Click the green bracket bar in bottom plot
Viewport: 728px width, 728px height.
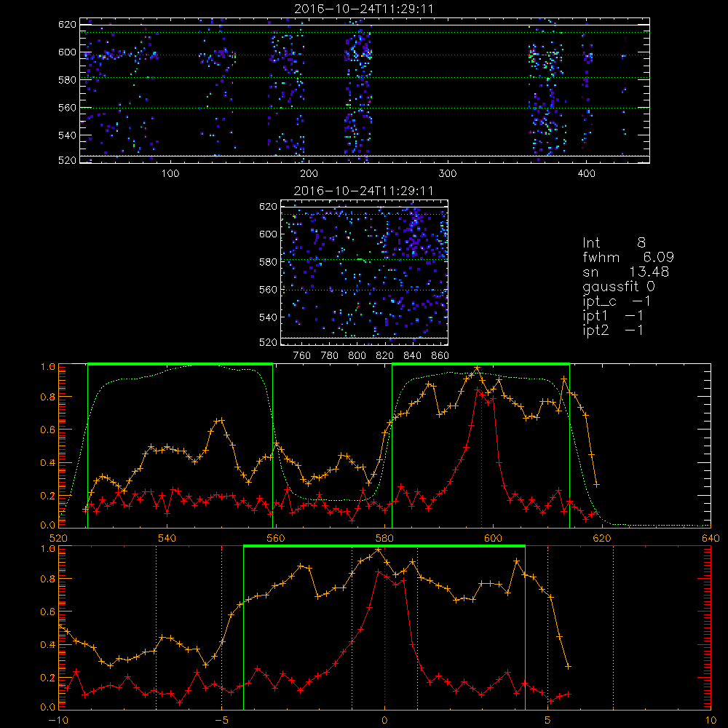[384, 546]
